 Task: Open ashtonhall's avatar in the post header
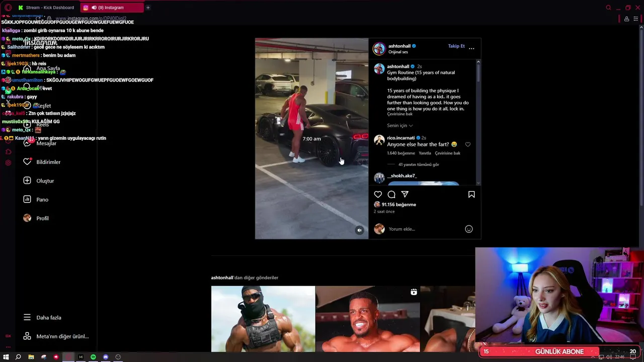(x=379, y=49)
